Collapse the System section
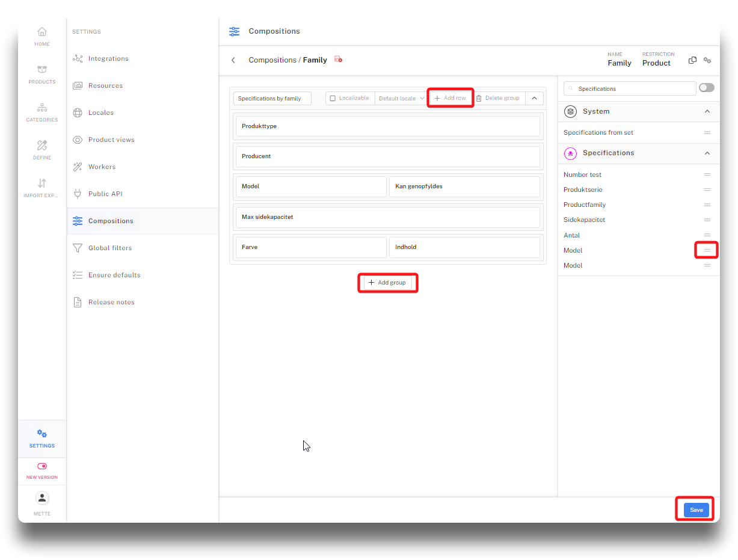The width and height of the screenshot is (738, 560). point(707,111)
